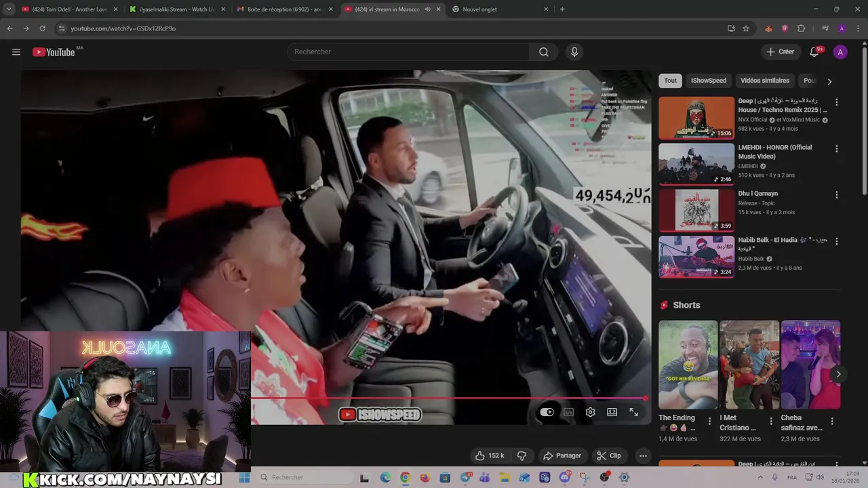Show next Shorts with the arrow
This screenshot has width=868, height=488.
click(x=838, y=374)
